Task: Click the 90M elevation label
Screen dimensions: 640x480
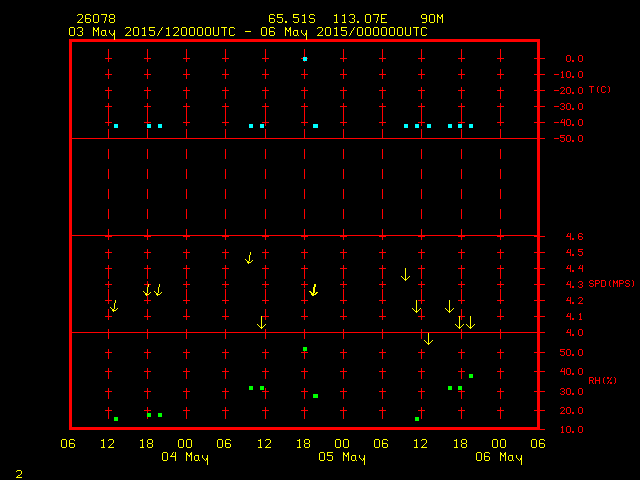Action: click(x=433, y=19)
